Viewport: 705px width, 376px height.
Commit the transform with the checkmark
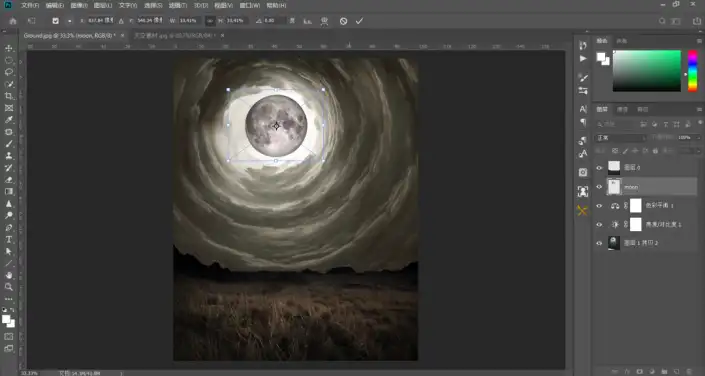359,21
